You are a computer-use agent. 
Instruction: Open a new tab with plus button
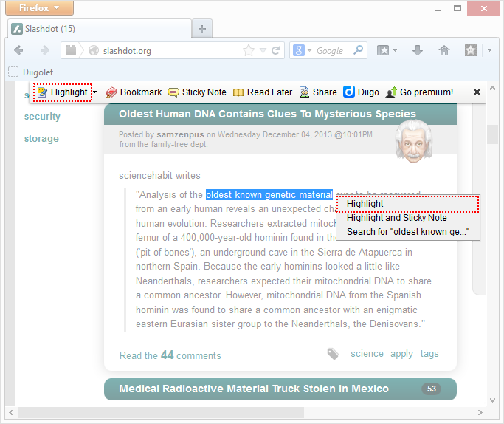(202, 29)
